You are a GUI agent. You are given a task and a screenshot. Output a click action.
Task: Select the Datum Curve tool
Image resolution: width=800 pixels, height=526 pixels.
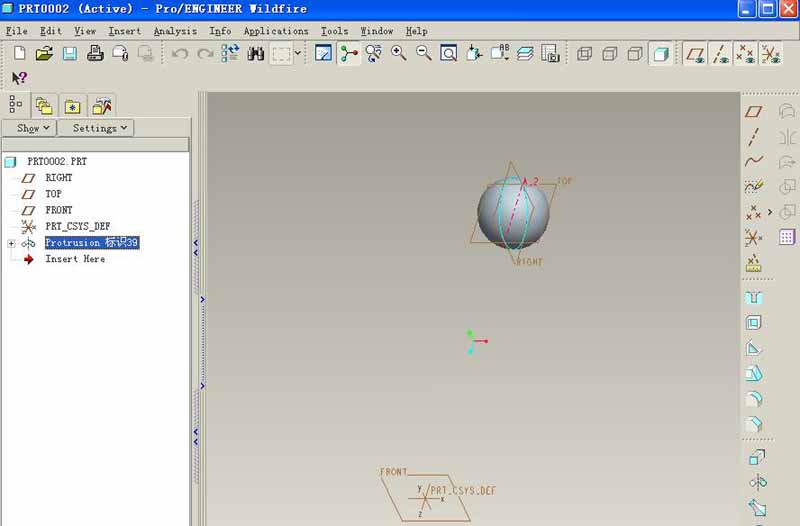point(754,161)
